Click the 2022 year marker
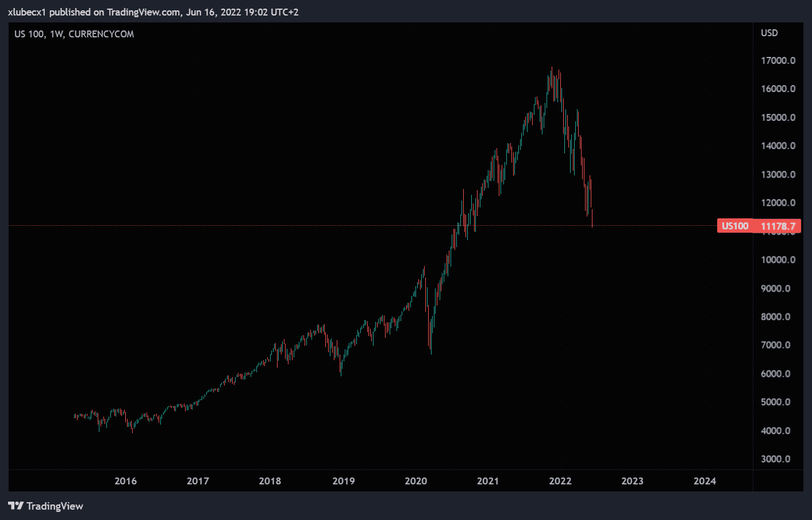This screenshot has width=812, height=520. click(x=560, y=481)
